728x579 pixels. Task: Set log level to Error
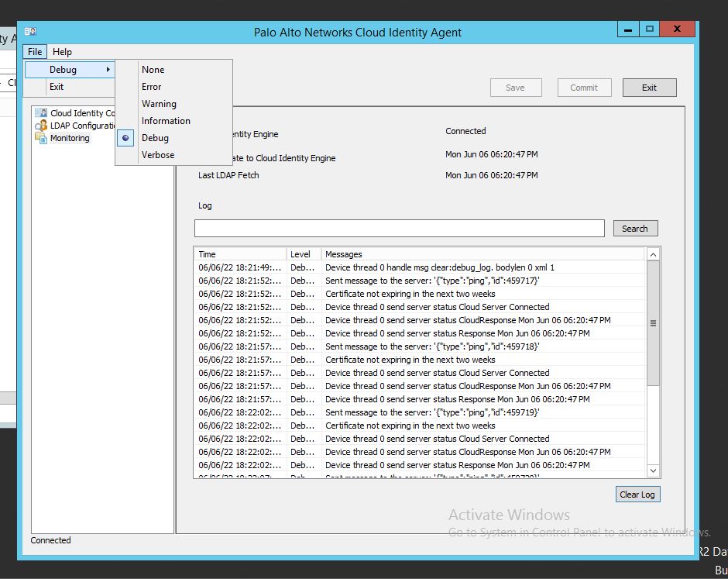tap(151, 87)
